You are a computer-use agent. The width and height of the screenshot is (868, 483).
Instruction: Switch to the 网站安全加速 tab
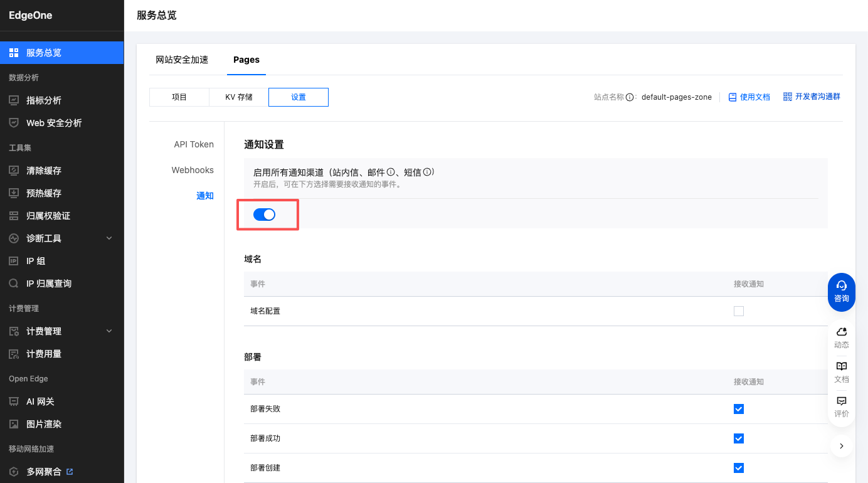pos(182,60)
